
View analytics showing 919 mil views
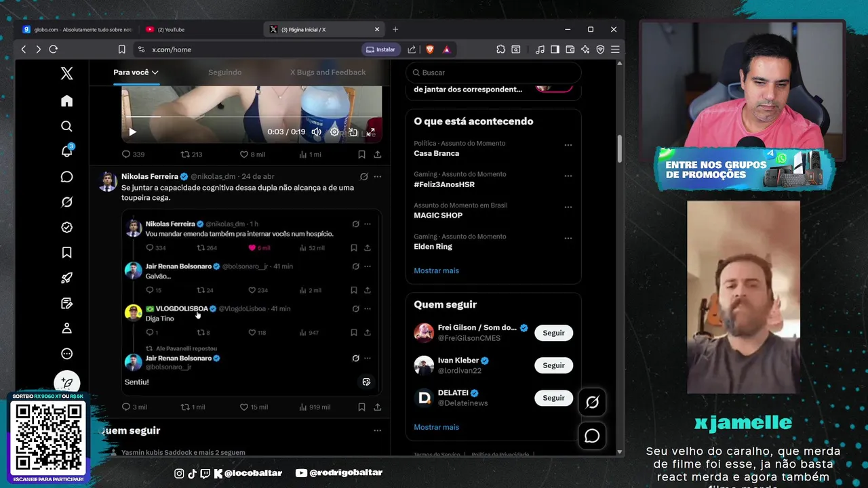click(x=315, y=407)
